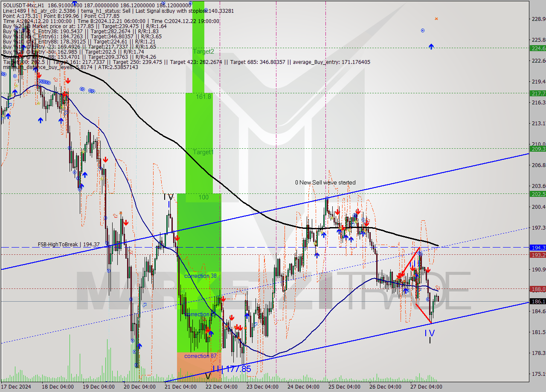The image size is (546, 392).
Task: Click the orange x marker near 228.9
Action: 436,19
